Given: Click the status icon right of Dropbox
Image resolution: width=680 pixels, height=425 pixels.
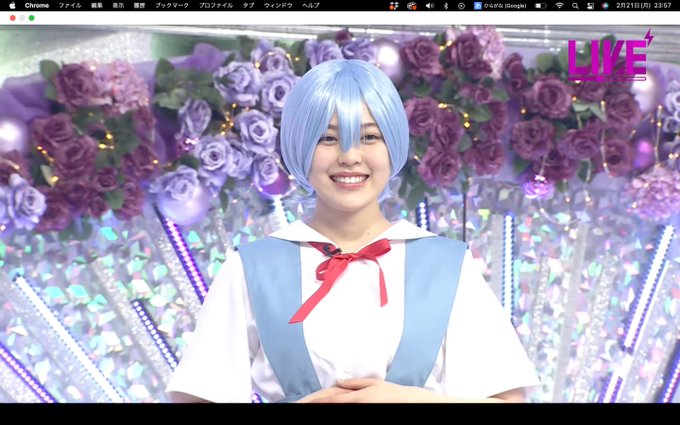Looking at the screenshot, I should coord(412,6).
